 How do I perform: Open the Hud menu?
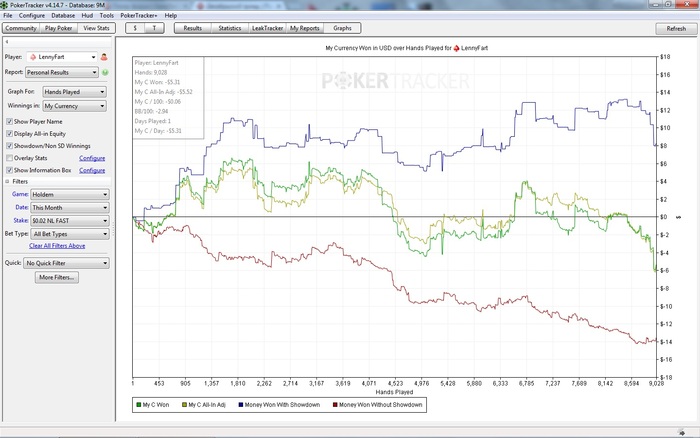point(87,15)
